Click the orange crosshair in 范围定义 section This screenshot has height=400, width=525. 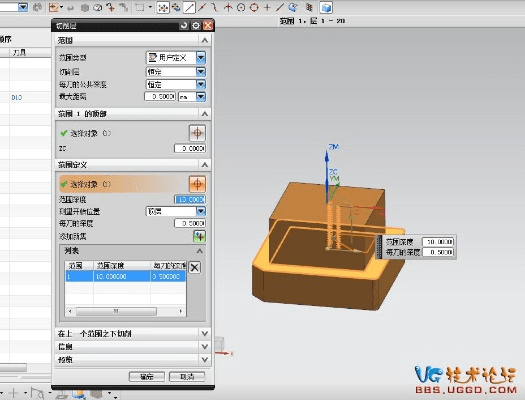197,184
